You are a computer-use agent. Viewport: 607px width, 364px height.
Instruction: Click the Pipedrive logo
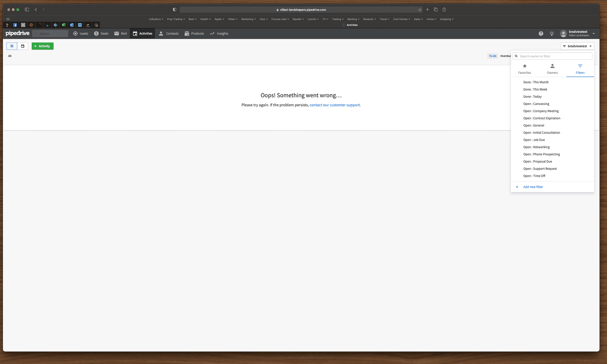(x=18, y=33)
